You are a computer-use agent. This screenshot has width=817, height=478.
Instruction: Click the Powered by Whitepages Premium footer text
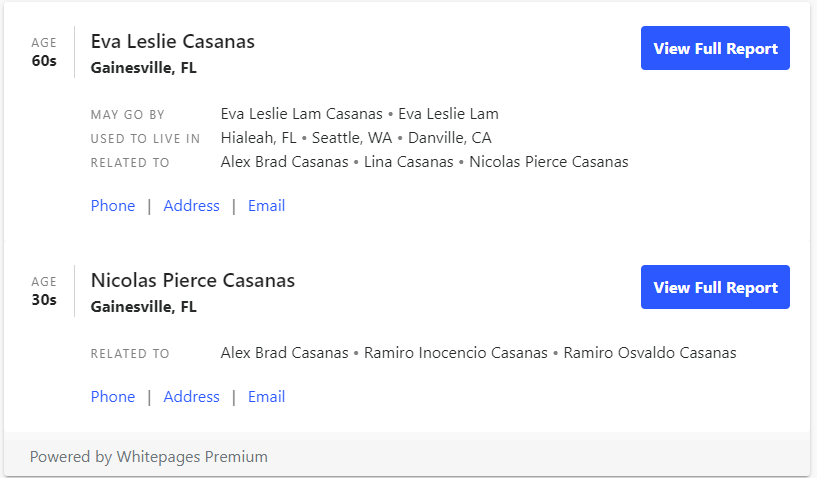coord(148,457)
